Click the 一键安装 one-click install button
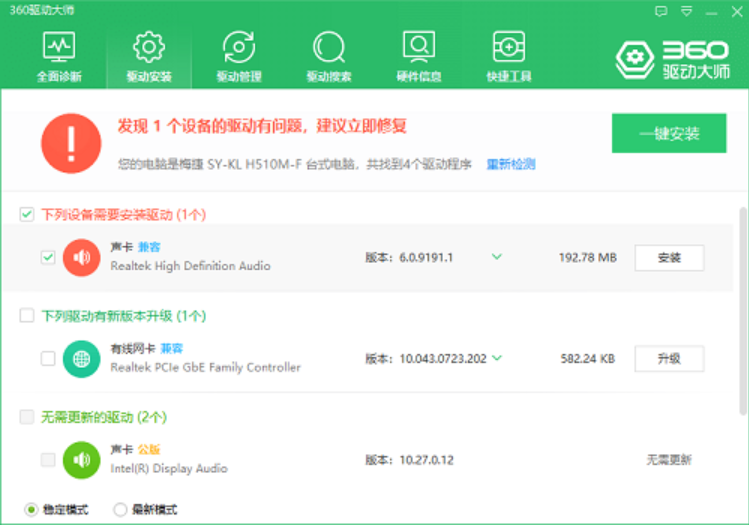The width and height of the screenshot is (749, 525). point(669,134)
